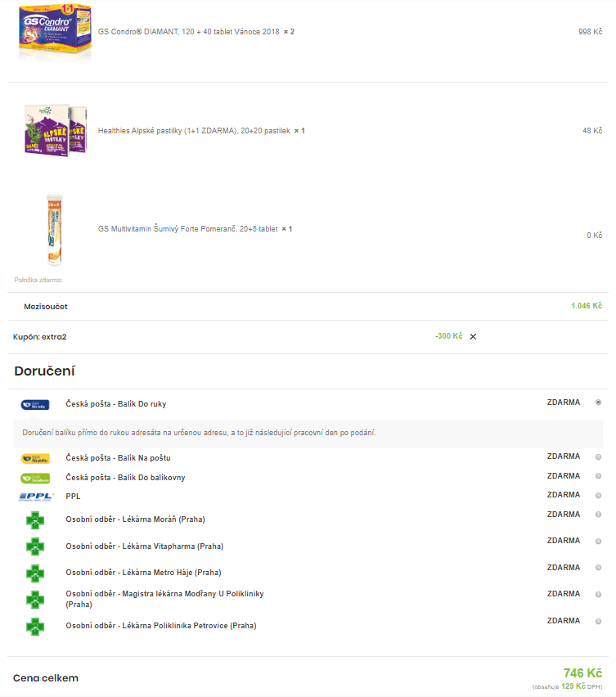Remove the extra2 coupon with the X icon
This screenshot has width=616, height=697.
click(473, 336)
